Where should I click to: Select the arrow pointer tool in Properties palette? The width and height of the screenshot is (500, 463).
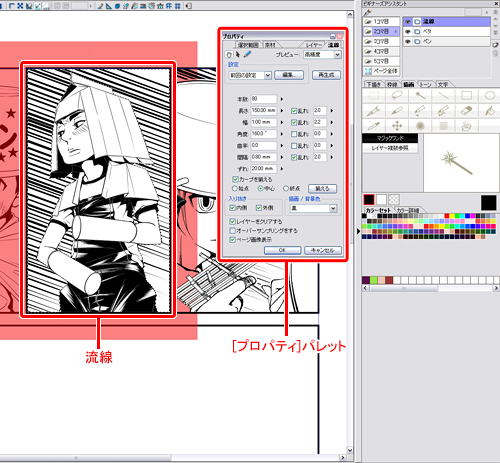tap(238, 54)
